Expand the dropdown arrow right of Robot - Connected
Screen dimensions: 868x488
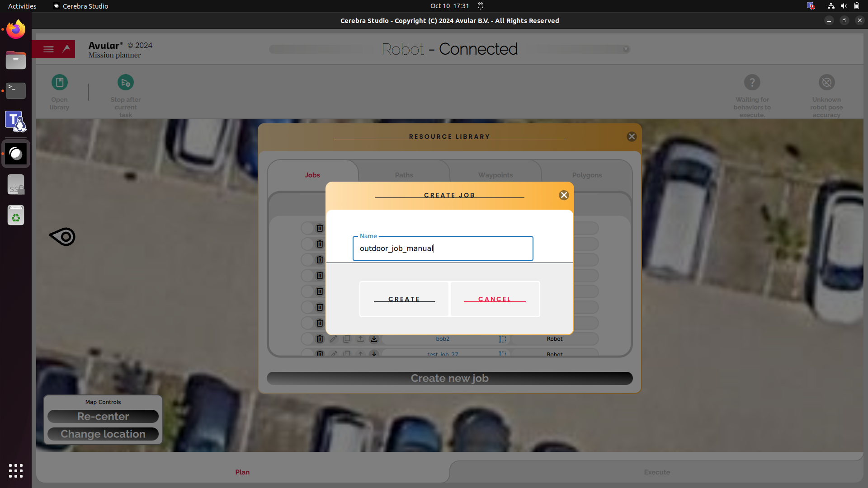[626, 49]
